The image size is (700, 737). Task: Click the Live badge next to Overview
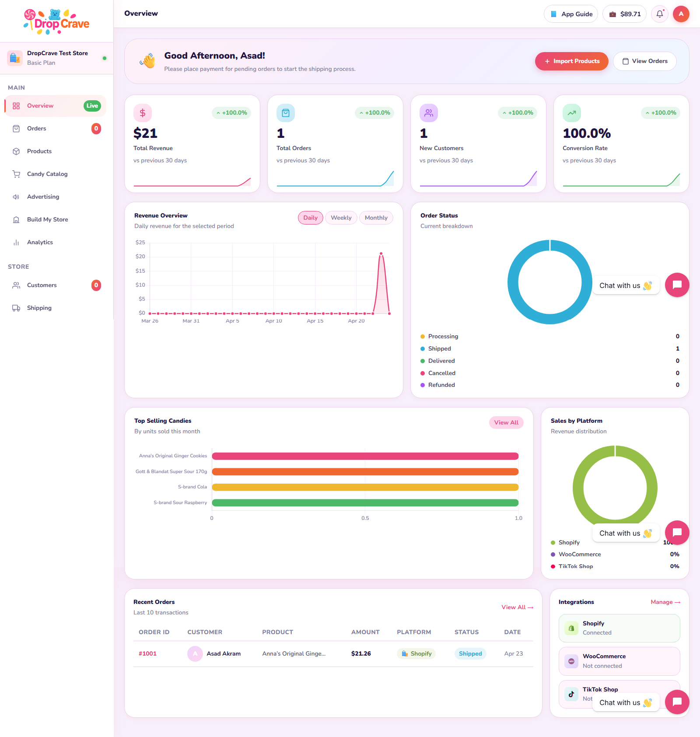(92, 106)
